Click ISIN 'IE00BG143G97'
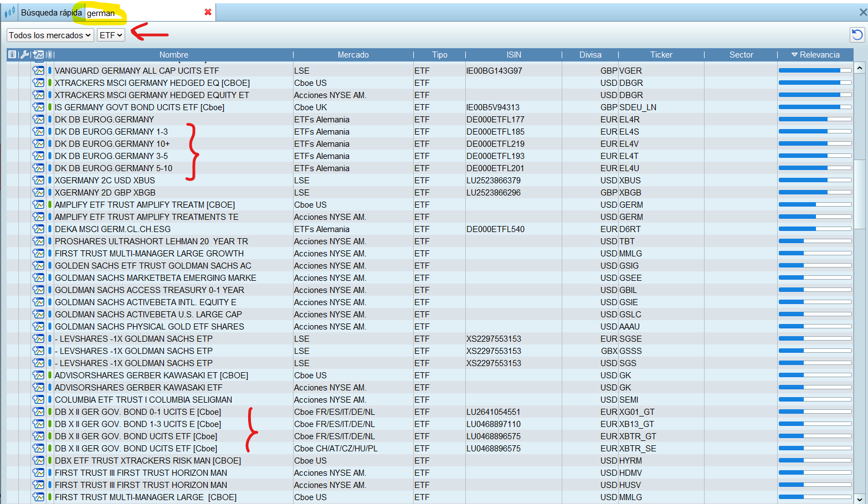This screenshot has width=868, height=504. pos(494,70)
